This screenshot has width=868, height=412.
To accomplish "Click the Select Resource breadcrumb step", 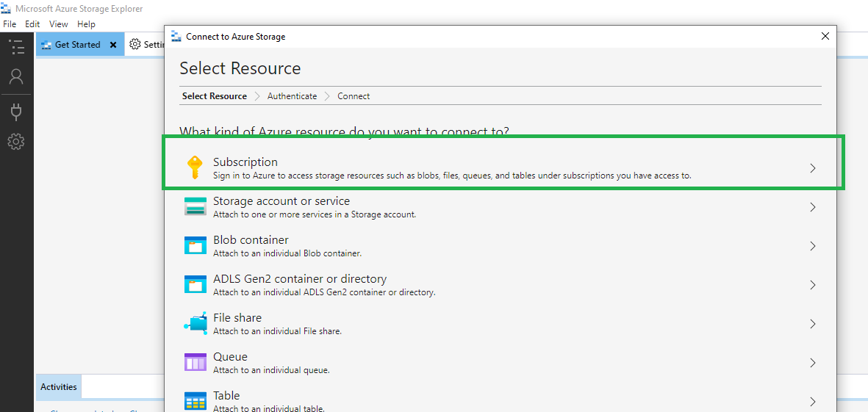I will [x=214, y=96].
